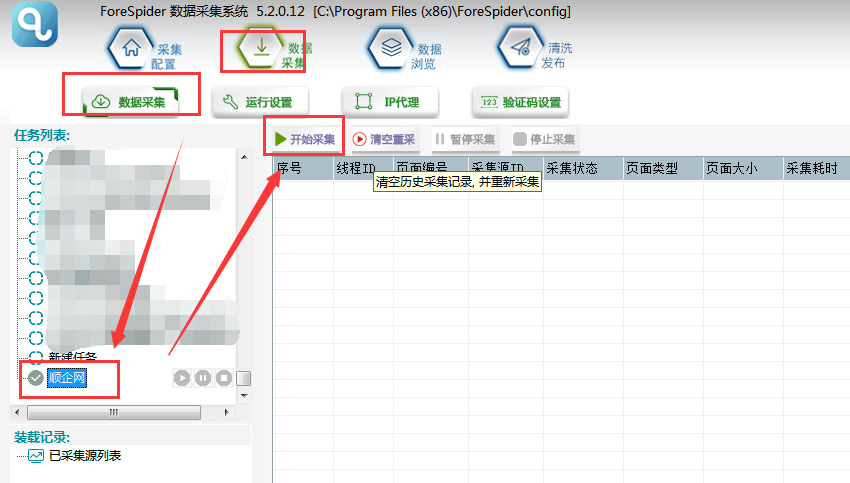Click the disabled 停止采集 stop button

point(544,139)
